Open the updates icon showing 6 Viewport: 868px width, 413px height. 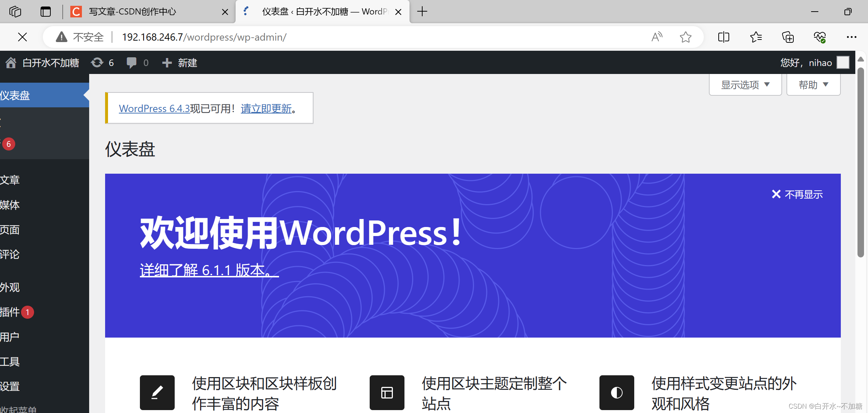tap(97, 63)
